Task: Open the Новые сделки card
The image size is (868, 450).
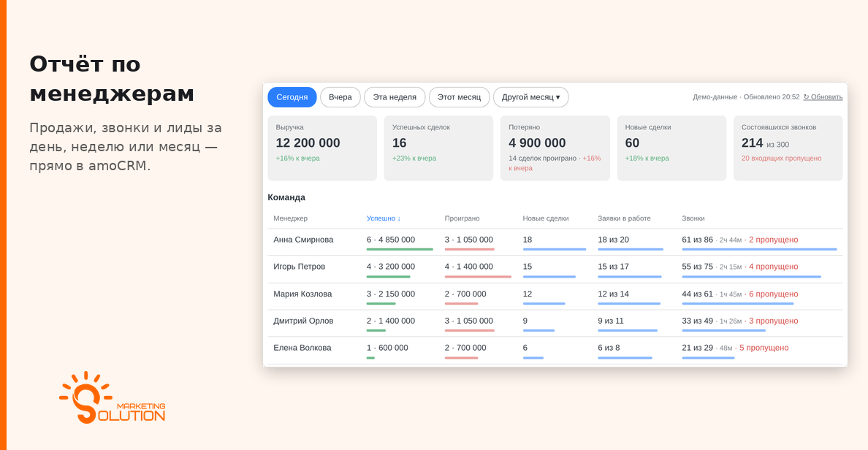Action: [x=671, y=148]
